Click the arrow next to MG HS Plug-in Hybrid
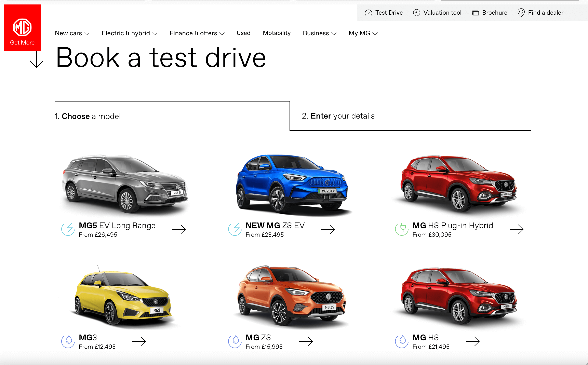Image resolution: width=588 pixels, height=365 pixels. coord(516,229)
